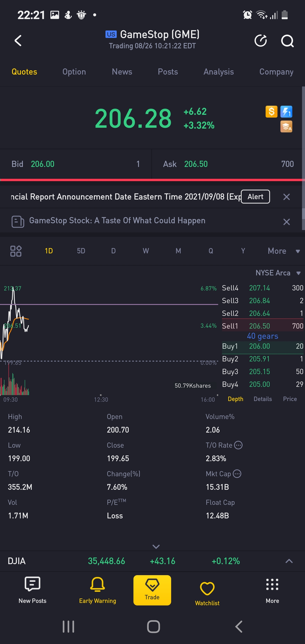Switch to the Option tab
This screenshot has height=644, width=305.
(74, 72)
